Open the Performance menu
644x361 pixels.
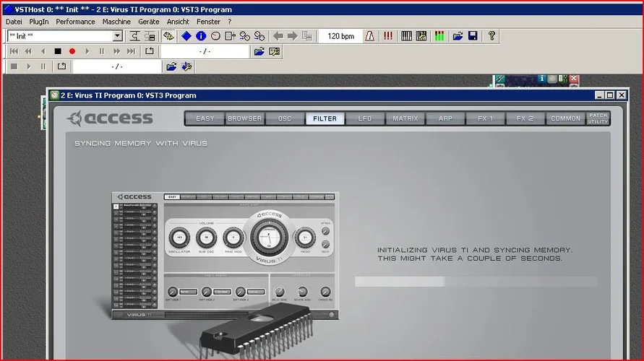coord(76,22)
